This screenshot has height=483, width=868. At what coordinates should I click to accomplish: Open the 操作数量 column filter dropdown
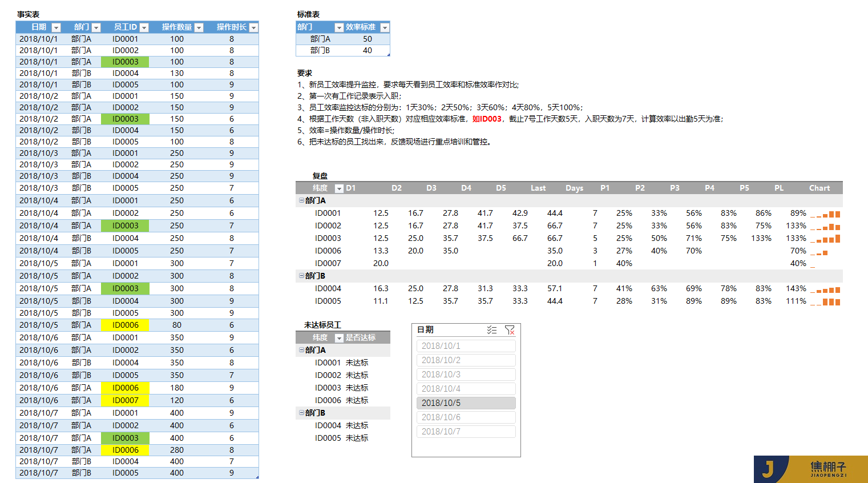tap(199, 27)
